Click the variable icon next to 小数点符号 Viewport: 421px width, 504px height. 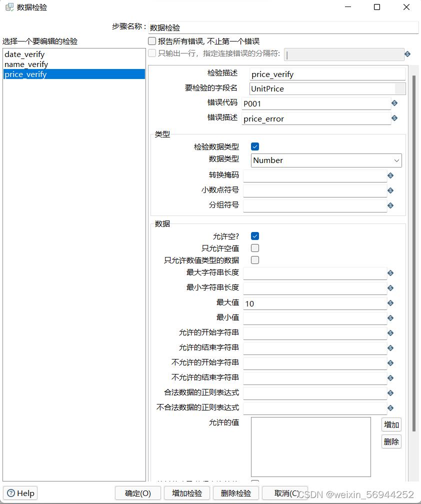tap(390, 190)
